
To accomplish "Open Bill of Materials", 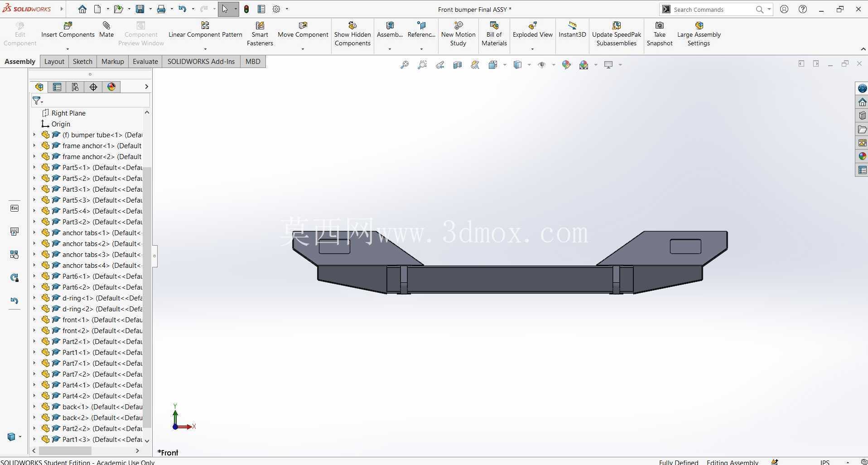I will tap(494, 34).
